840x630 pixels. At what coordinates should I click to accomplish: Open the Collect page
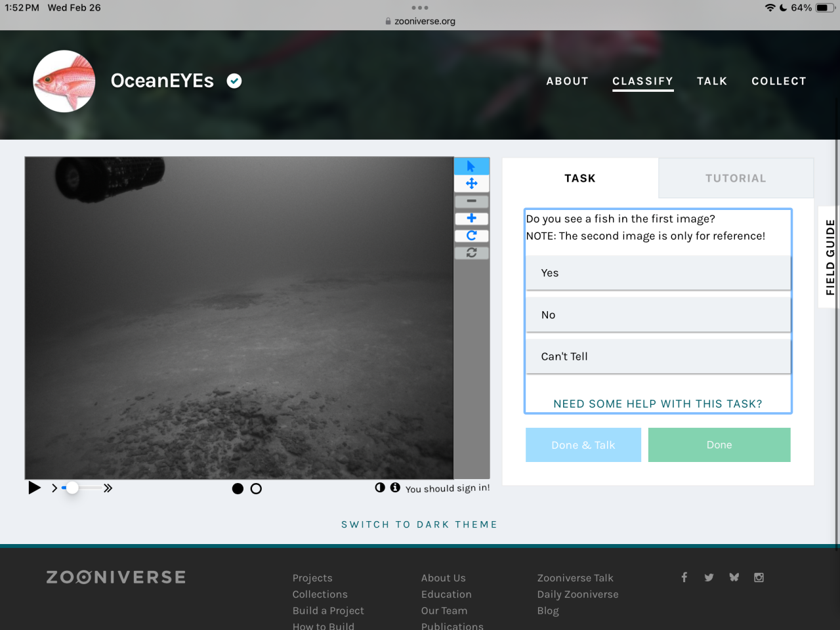tap(779, 81)
